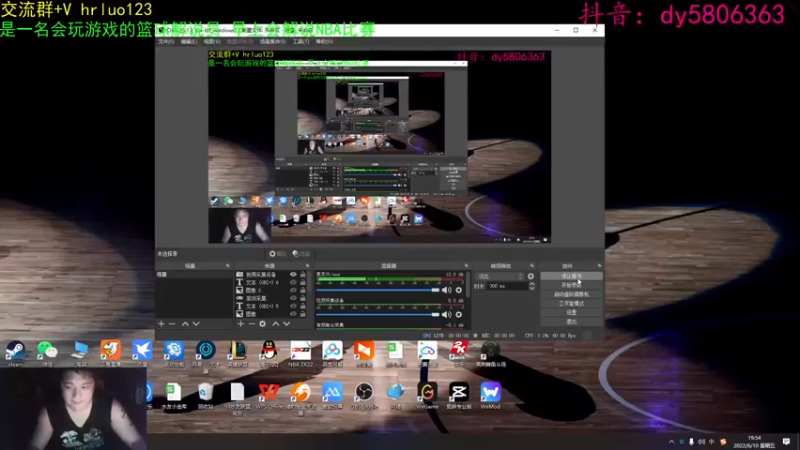Add a new source with the plus icon
This screenshot has height=450, width=800.
point(240,323)
